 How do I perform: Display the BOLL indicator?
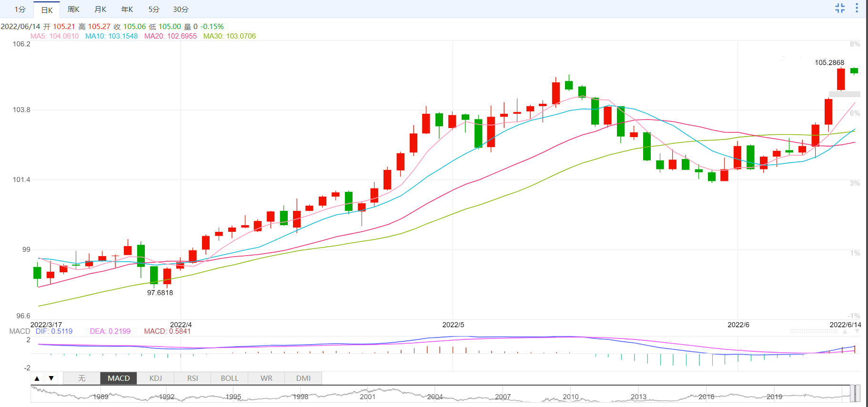pos(230,378)
